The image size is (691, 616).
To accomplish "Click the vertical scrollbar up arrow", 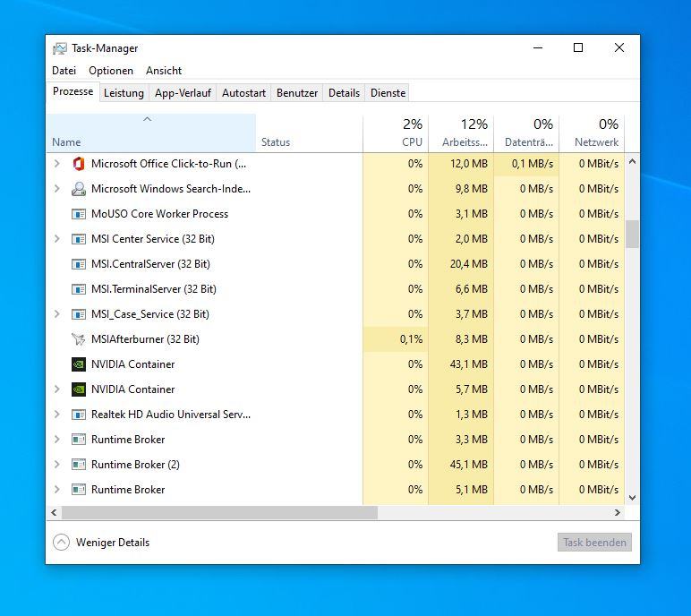I will tap(633, 161).
